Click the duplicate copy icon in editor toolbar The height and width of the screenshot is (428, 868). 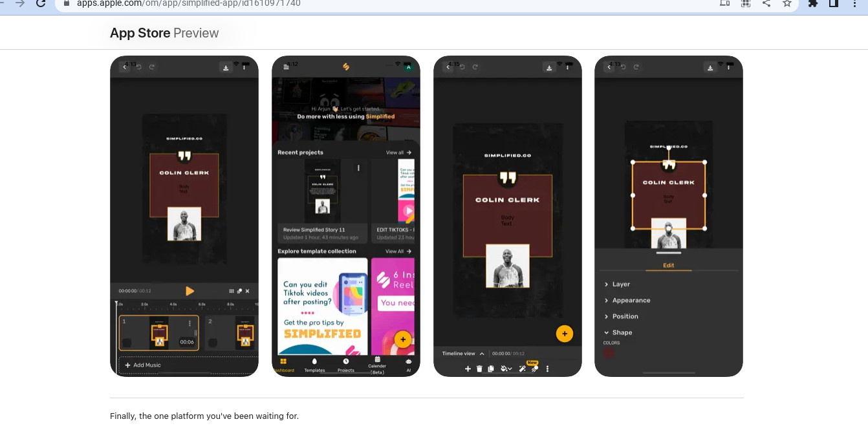click(491, 369)
